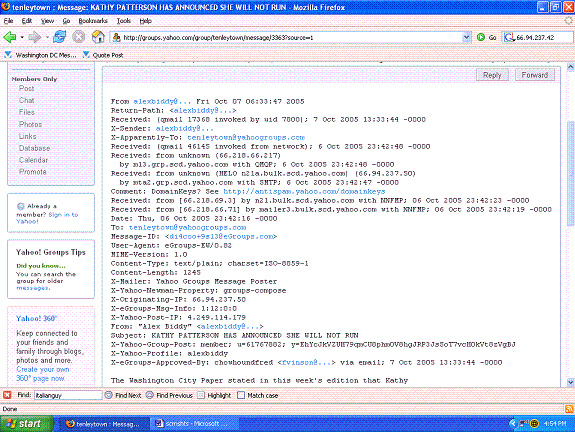This screenshot has width=575, height=432.
Task: Open the Washington DC Mes... bookmark
Action: point(41,55)
